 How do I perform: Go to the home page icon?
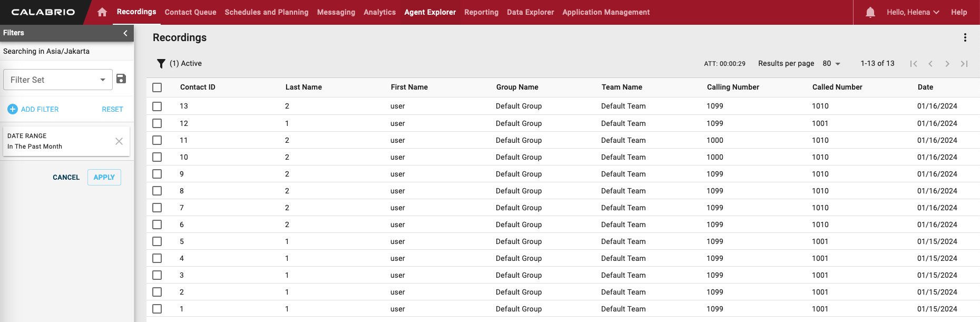(x=102, y=12)
